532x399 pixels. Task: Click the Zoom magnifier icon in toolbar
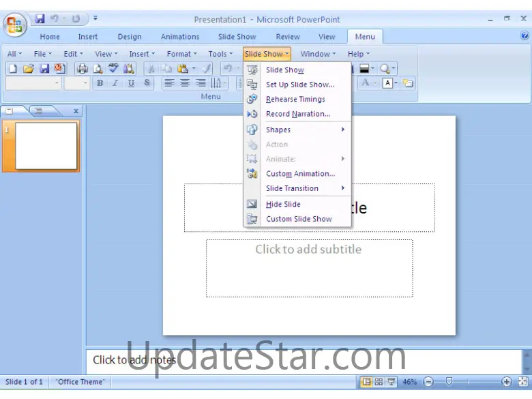coord(385,68)
